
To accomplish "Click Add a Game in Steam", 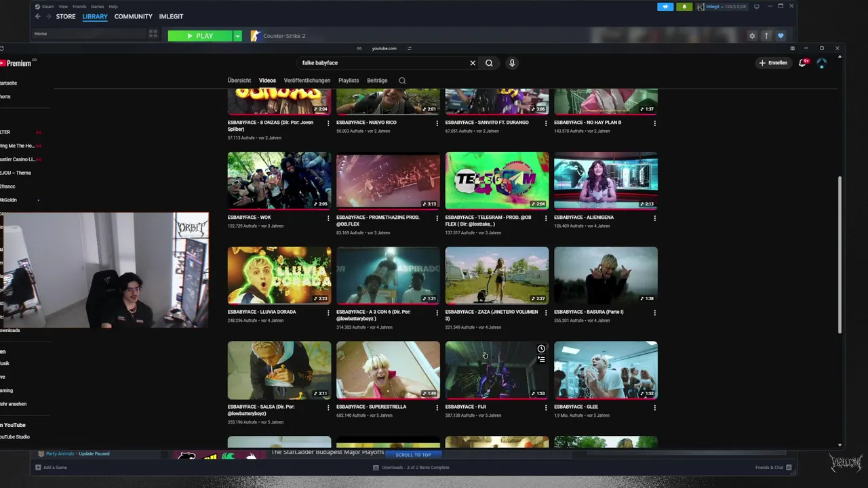I will 52,468.
